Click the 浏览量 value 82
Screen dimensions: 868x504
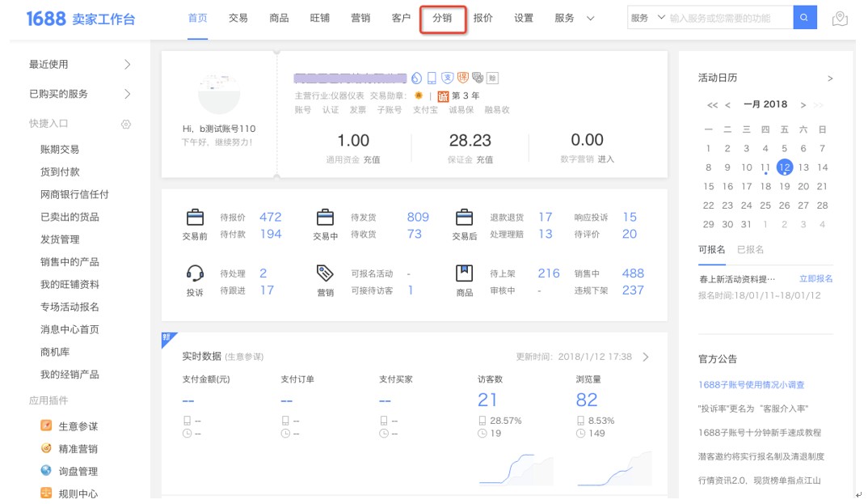pos(586,400)
